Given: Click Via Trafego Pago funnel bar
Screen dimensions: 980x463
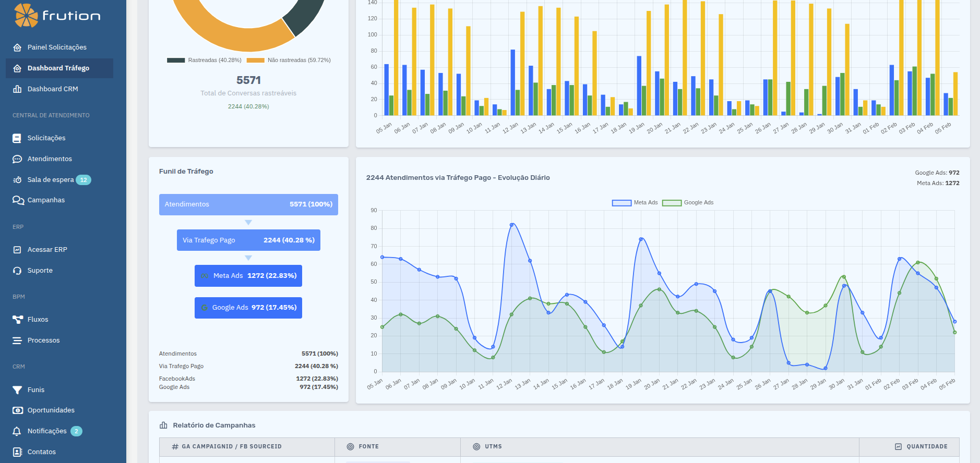Looking at the screenshot, I should 248,240.
